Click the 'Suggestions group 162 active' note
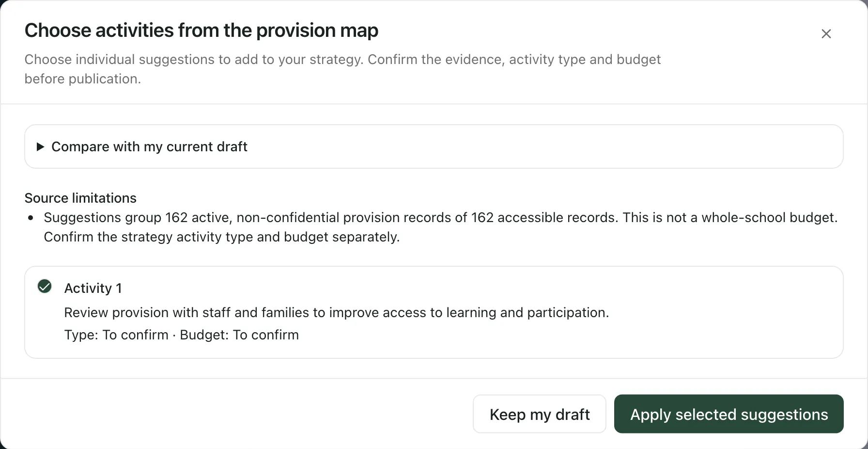This screenshot has height=449, width=868. coord(440,227)
